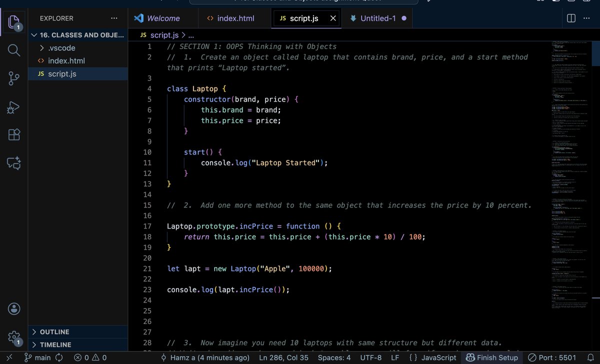The height and width of the screenshot is (364, 600).
Task: Click Ln 286, Col 35 go to line
Action: (284, 357)
